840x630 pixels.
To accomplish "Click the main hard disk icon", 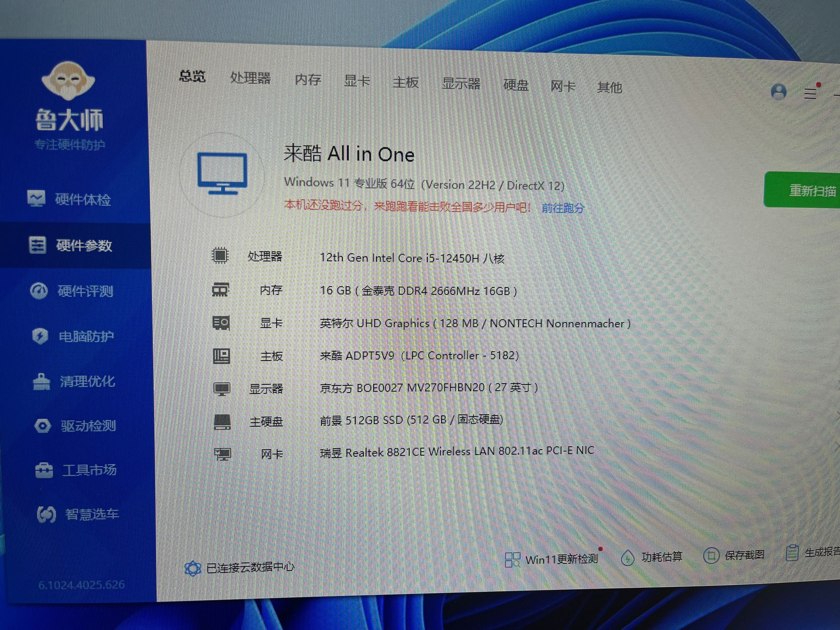I will [222, 422].
